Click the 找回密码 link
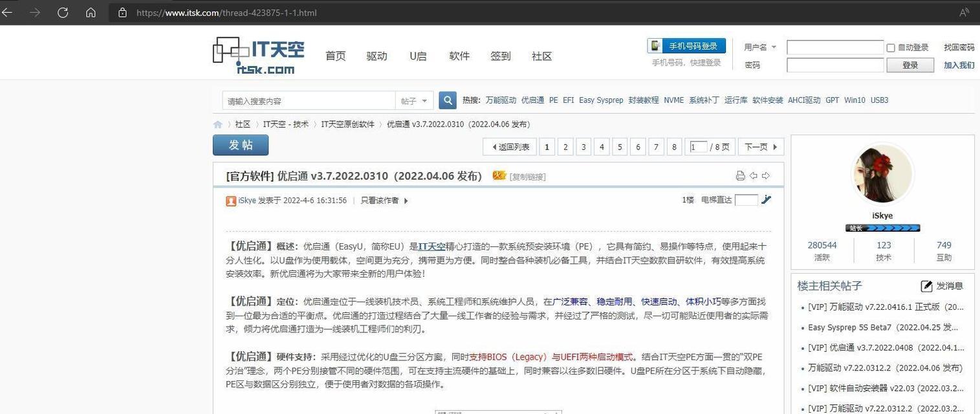The image size is (980, 414). (x=959, y=47)
